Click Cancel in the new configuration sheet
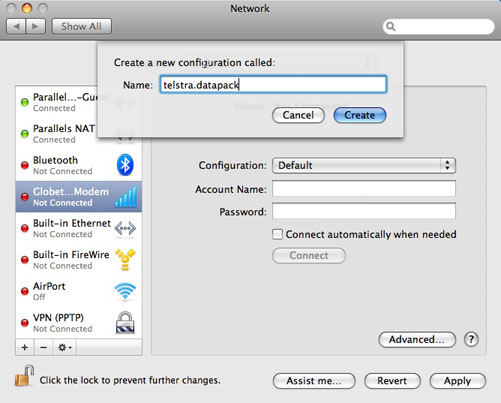 (x=298, y=115)
